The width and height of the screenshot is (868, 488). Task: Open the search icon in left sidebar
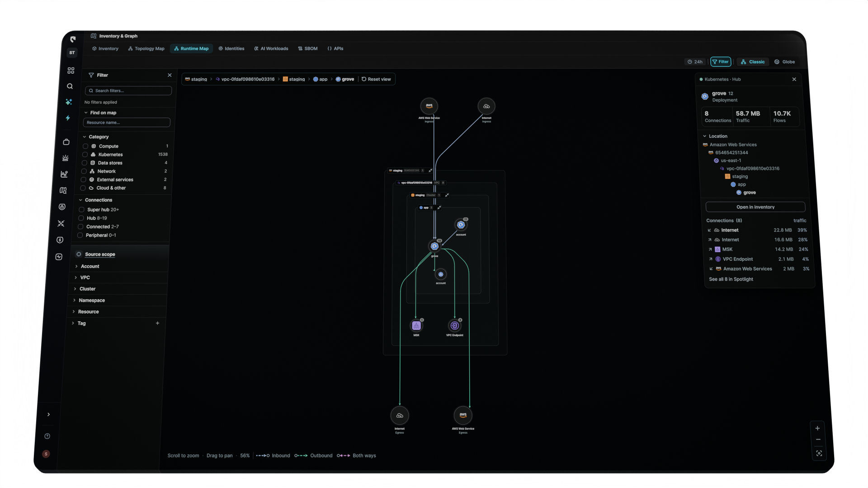point(70,86)
